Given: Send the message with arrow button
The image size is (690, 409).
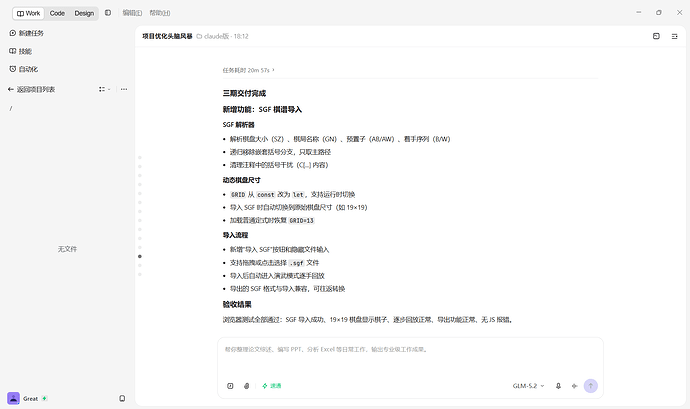Looking at the screenshot, I should [x=591, y=386].
